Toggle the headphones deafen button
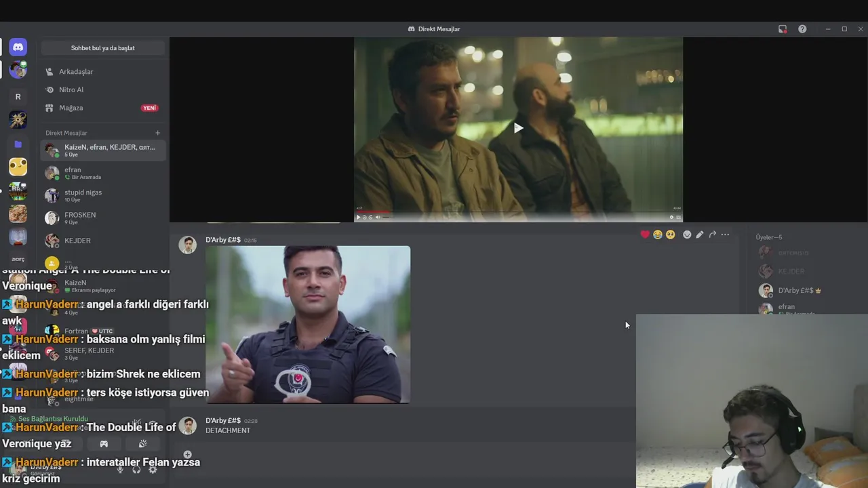The height and width of the screenshot is (488, 868). tap(136, 469)
